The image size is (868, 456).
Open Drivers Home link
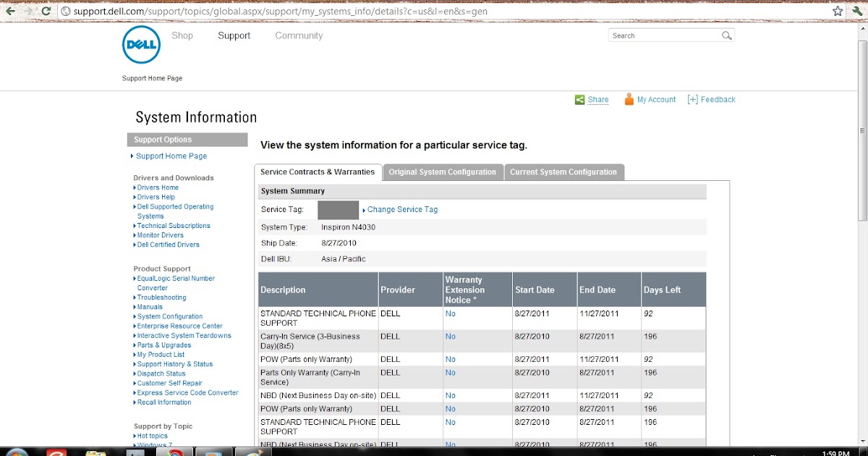[x=158, y=187]
